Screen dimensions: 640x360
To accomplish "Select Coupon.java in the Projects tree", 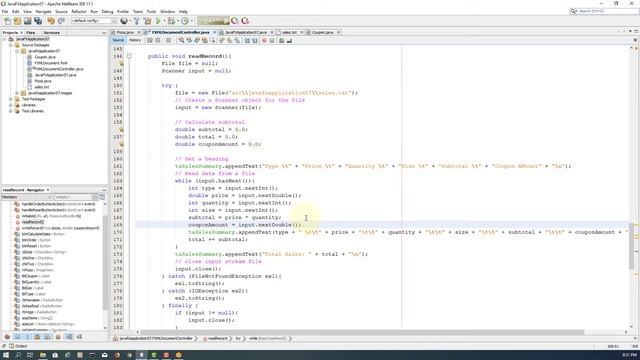I will [45, 57].
